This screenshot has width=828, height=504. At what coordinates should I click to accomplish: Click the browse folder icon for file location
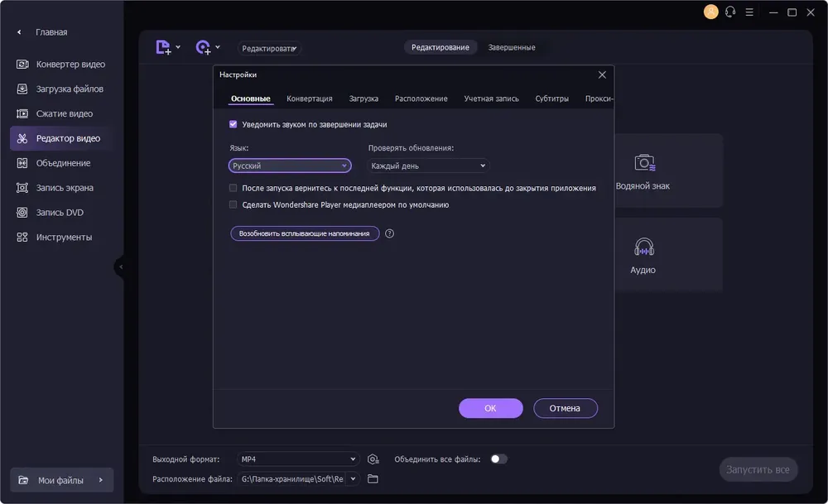coord(373,479)
